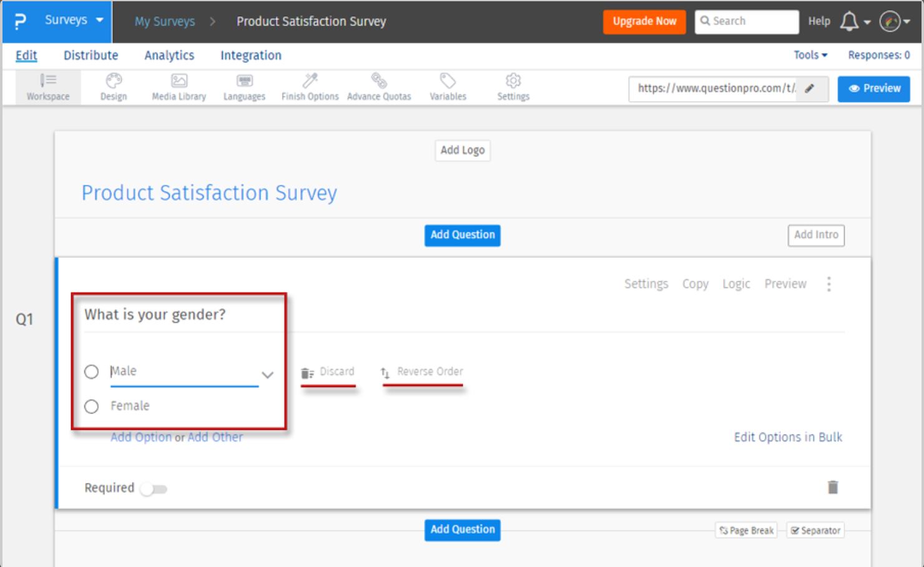Click Add Question below the survey title

461,235
